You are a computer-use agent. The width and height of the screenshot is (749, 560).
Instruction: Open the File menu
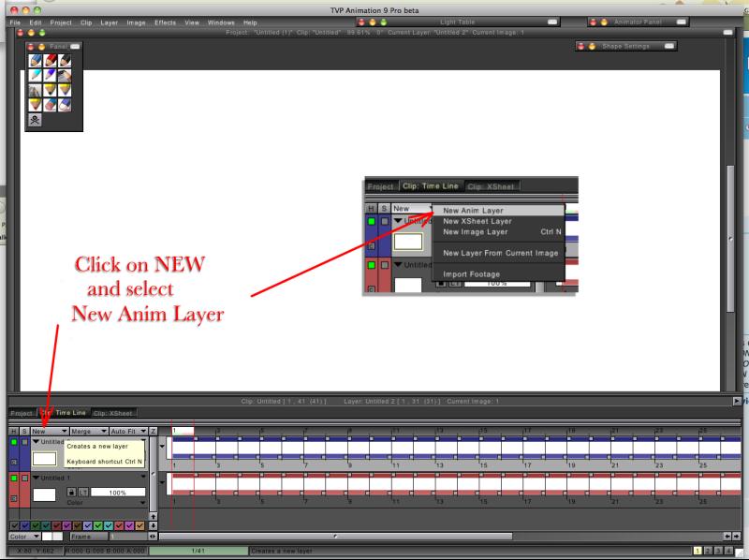(x=15, y=22)
